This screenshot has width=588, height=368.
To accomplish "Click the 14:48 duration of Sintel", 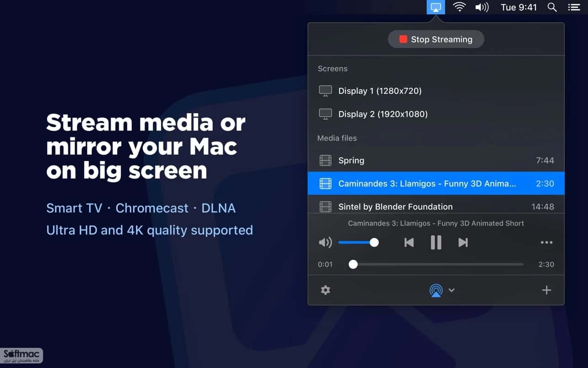I will [543, 207].
